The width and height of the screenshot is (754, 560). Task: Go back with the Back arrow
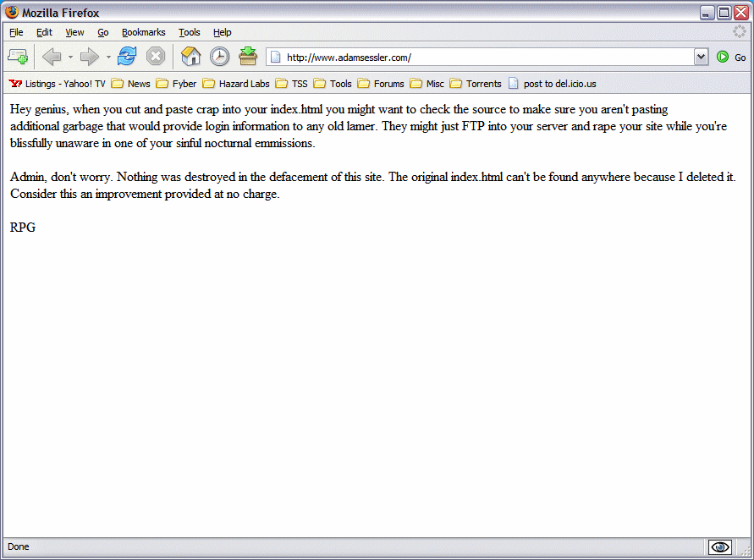(x=52, y=57)
